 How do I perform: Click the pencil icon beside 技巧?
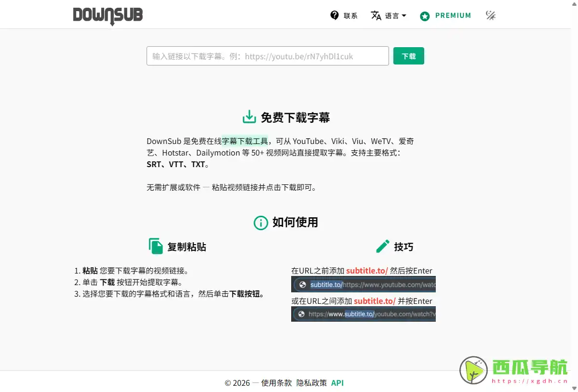[383, 246]
